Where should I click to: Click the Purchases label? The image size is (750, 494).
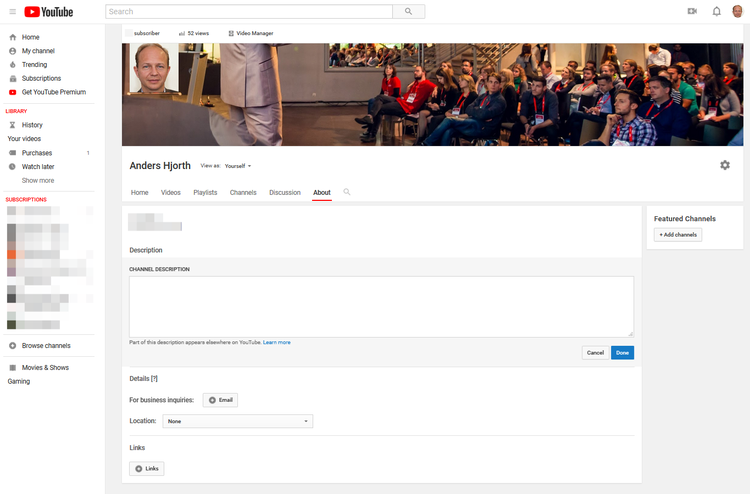(37, 153)
